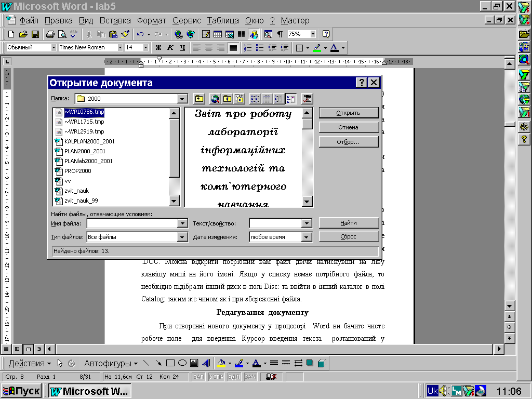Click the Имя файла input field
The image size is (532, 399).
tap(132, 223)
